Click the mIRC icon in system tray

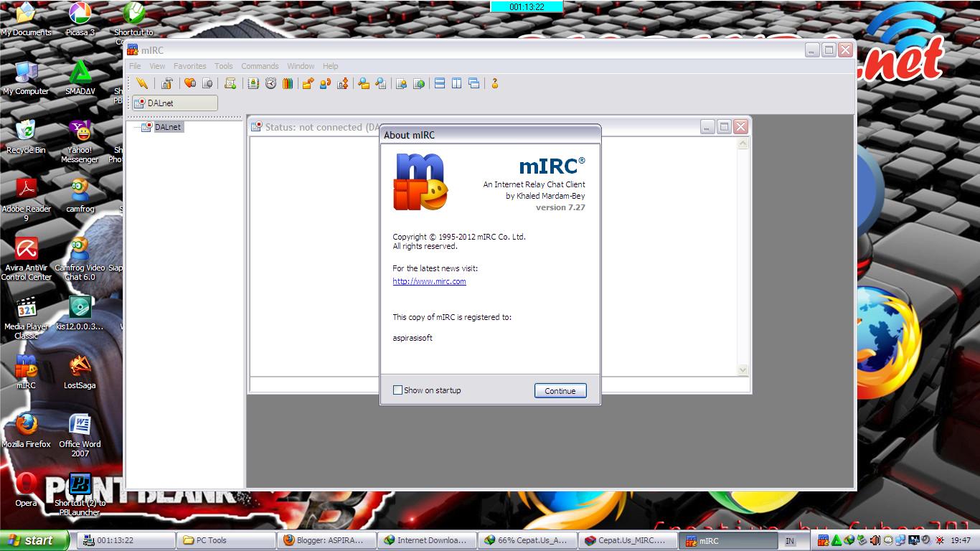[824, 540]
